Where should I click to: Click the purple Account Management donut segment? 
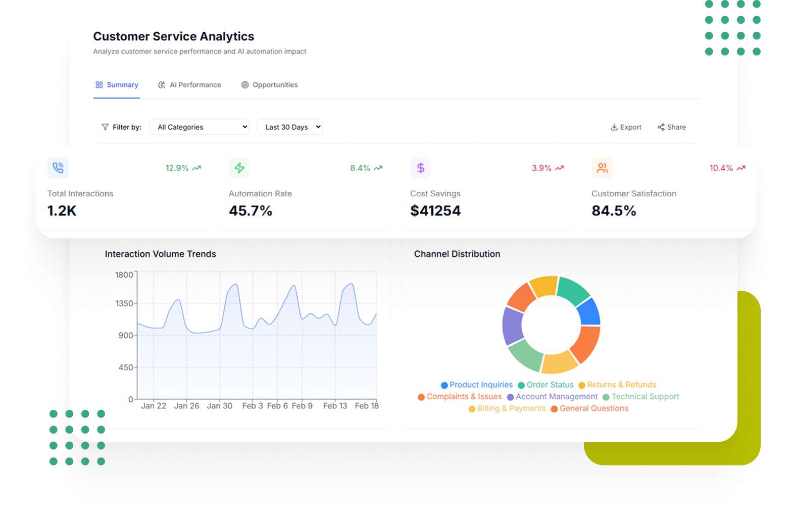[x=512, y=326]
